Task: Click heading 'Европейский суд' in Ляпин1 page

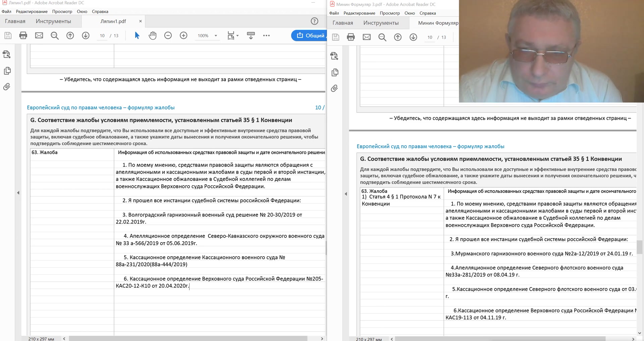Action: (x=101, y=108)
